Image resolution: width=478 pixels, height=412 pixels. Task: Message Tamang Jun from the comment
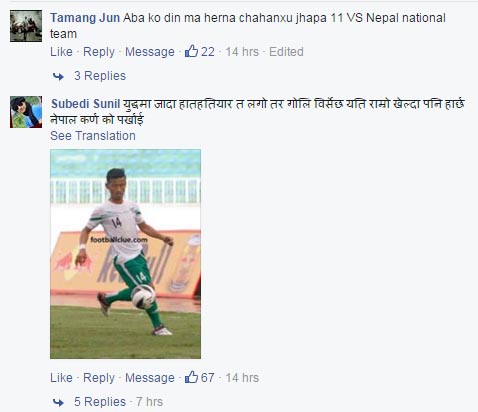coord(150,52)
